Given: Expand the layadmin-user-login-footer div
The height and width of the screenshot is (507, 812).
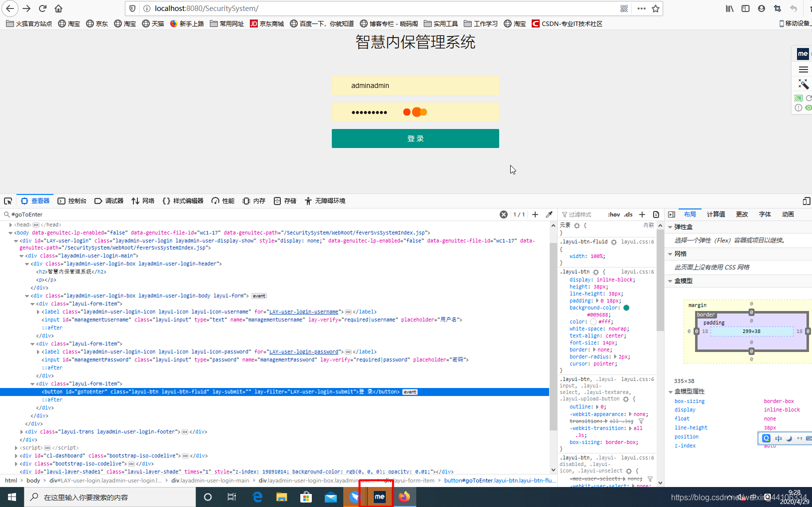Looking at the screenshot, I should (21, 432).
